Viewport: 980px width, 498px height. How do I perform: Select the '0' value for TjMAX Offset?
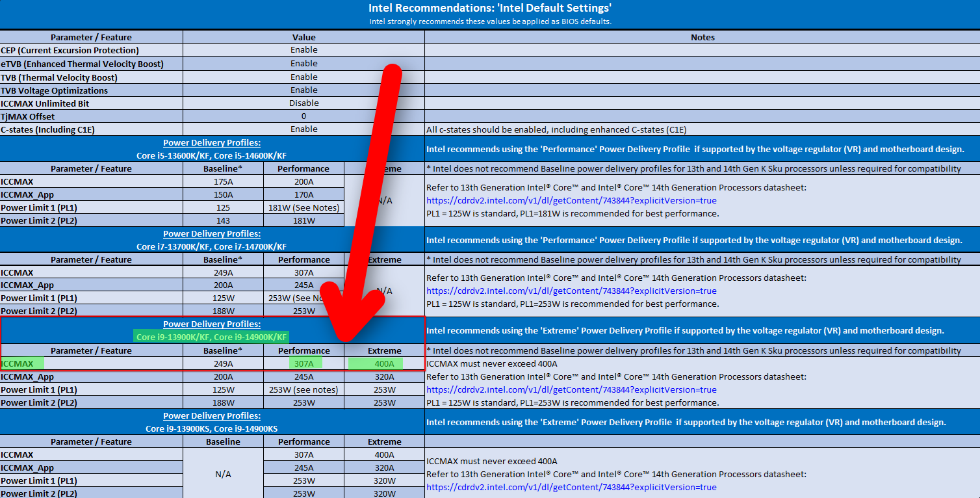[304, 116]
